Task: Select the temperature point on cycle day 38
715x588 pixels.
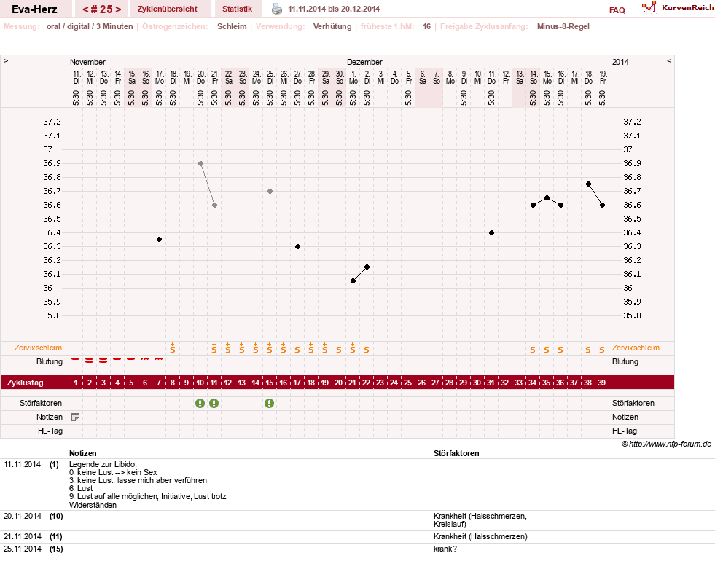Action: pyautogui.click(x=588, y=184)
